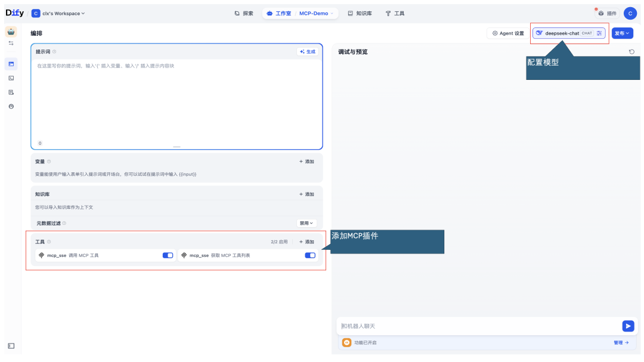The image size is (644, 362).
Task: Open the 禁用 metadata filter dropdown
Action: pos(306,224)
